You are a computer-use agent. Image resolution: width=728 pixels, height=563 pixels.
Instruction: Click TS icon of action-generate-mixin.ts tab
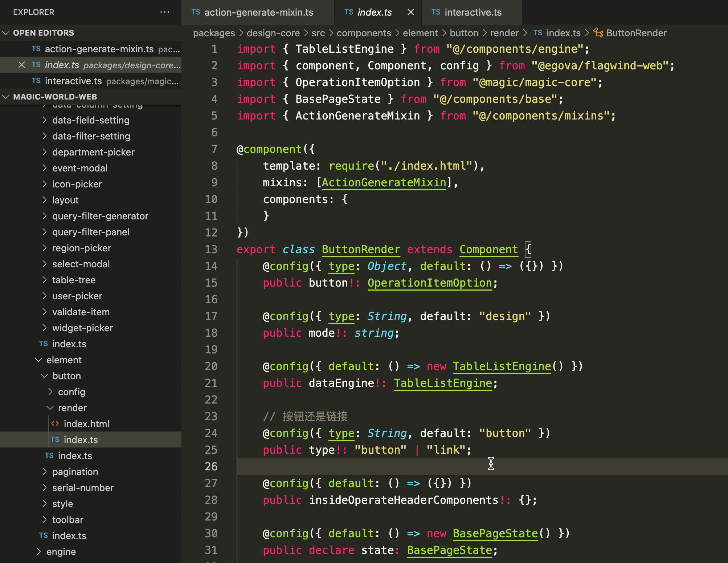pyautogui.click(x=196, y=12)
